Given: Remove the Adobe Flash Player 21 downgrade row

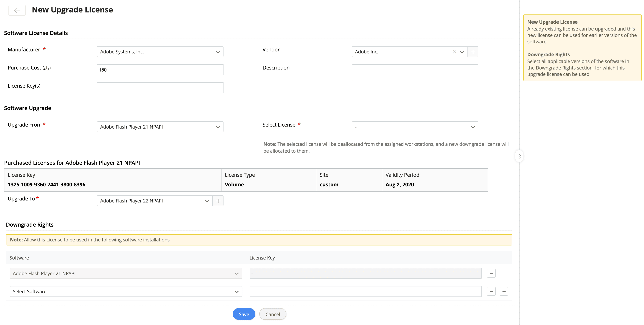Looking at the screenshot, I should [x=491, y=274].
